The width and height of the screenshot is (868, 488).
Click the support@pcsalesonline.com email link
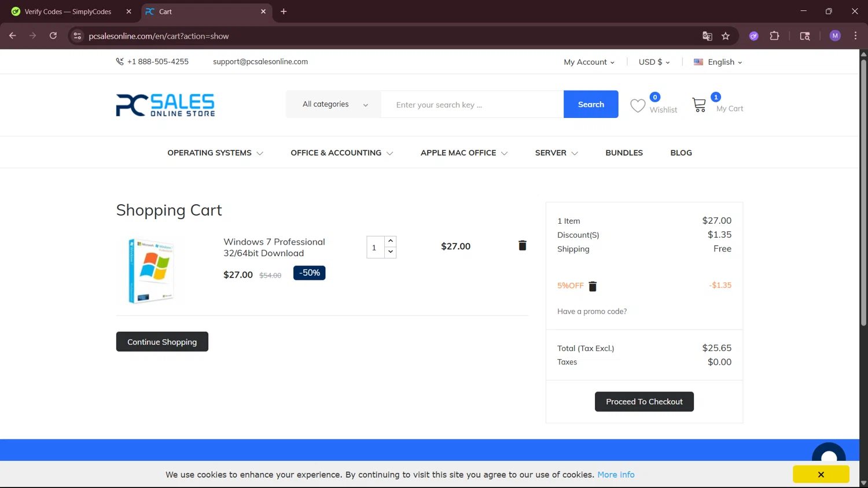click(260, 61)
